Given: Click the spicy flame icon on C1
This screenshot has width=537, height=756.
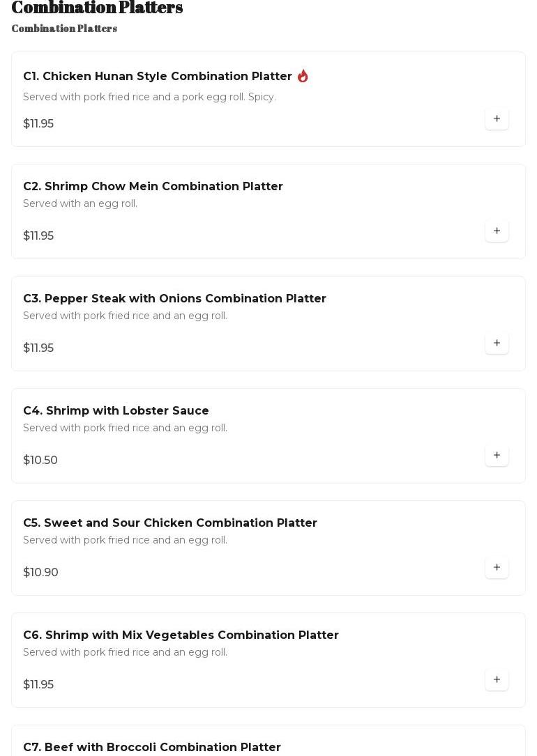Looking at the screenshot, I should click(303, 76).
